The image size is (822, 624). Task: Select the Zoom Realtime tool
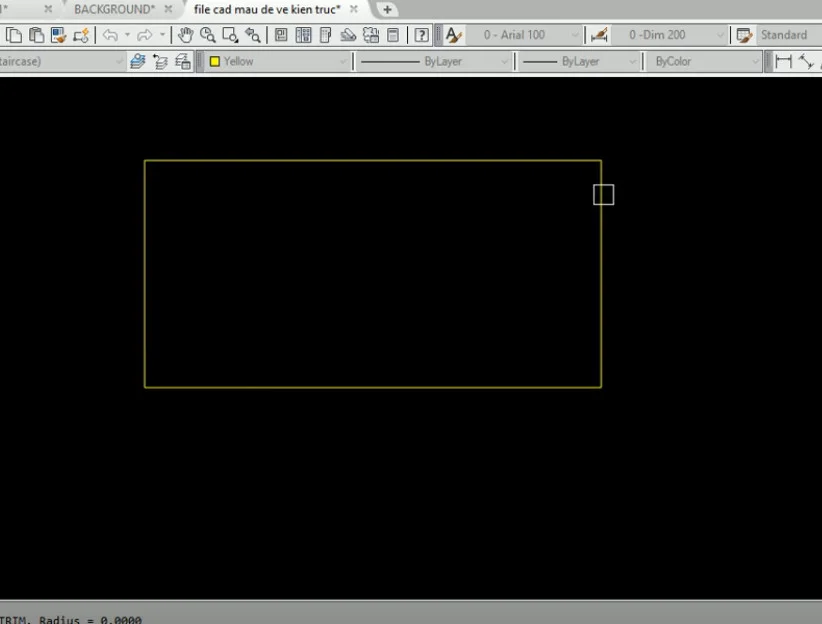tap(208, 35)
